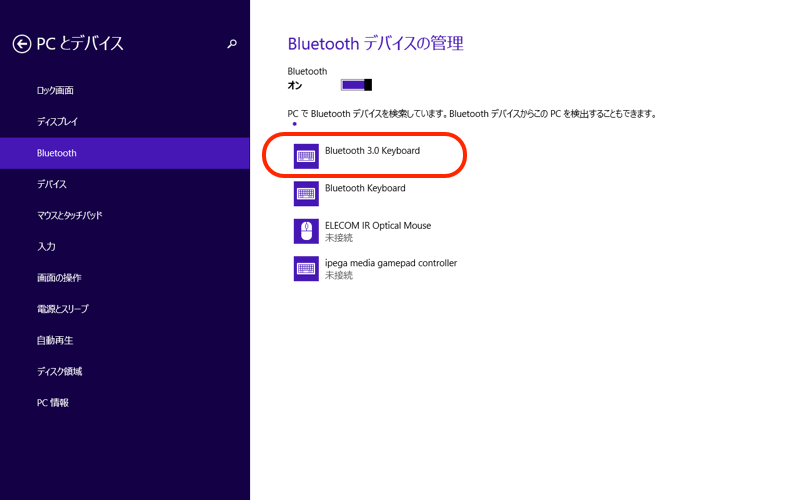This screenshot has height=500, width=800.
Task: Go to the デバイス section
Action: click(x=52, y=184)
